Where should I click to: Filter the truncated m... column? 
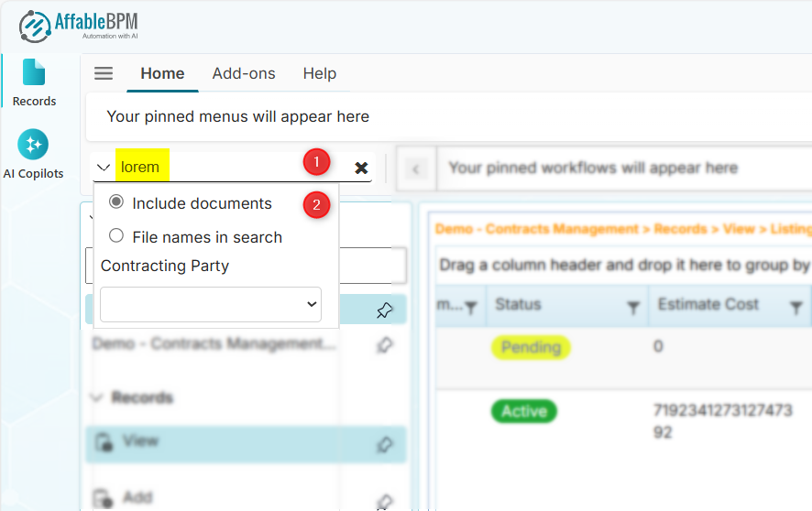coord(470,307)
